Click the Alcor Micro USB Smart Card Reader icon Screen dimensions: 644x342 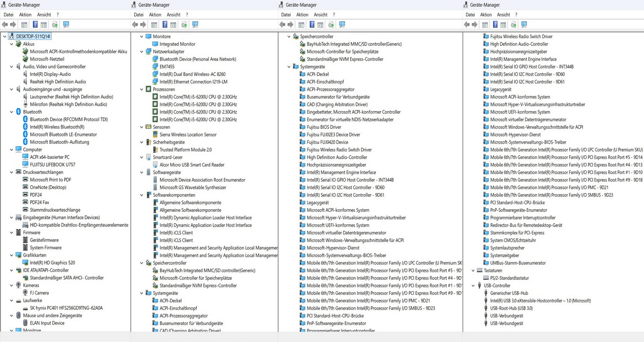[x=155, y=165]
